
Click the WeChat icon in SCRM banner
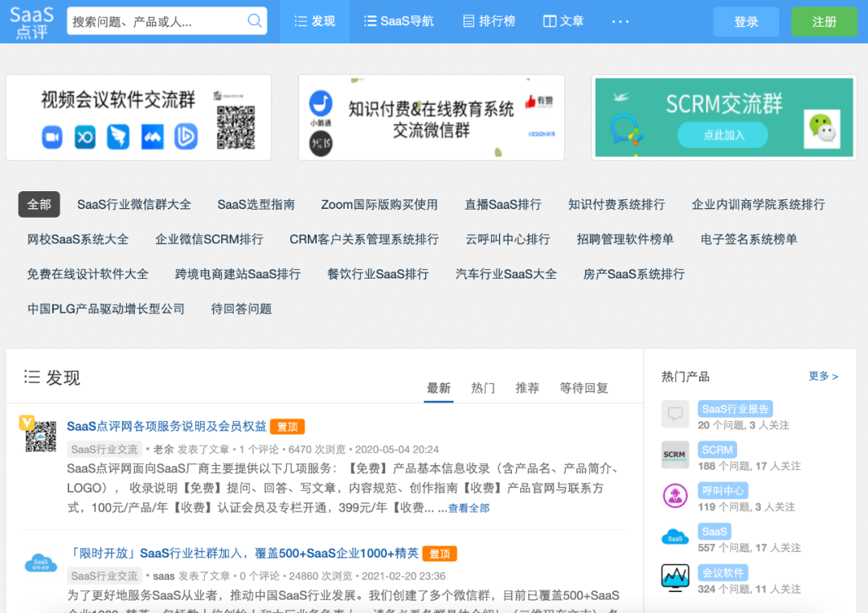tap(822, 129)
